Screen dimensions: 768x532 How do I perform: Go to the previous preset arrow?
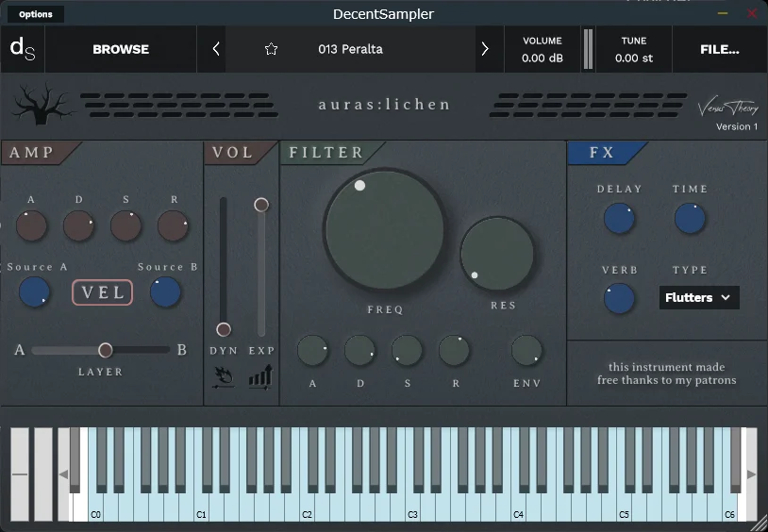click(x=216, y=49)
